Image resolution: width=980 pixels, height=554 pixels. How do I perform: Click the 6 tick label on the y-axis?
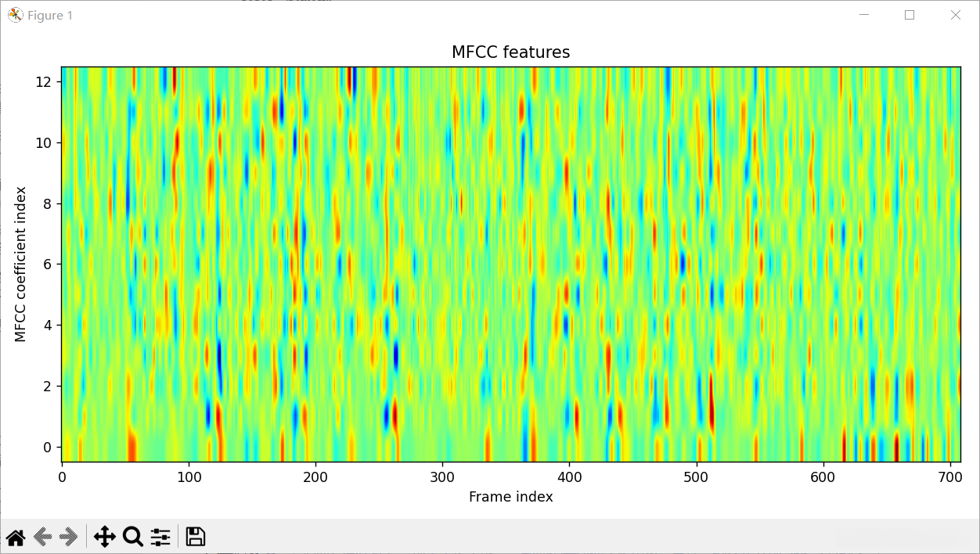pos(49,264)
